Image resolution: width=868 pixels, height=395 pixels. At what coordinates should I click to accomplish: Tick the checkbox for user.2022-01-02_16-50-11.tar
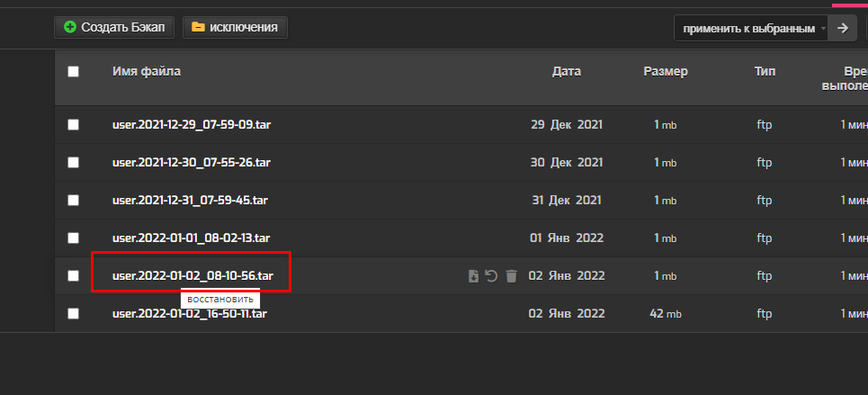73,313
